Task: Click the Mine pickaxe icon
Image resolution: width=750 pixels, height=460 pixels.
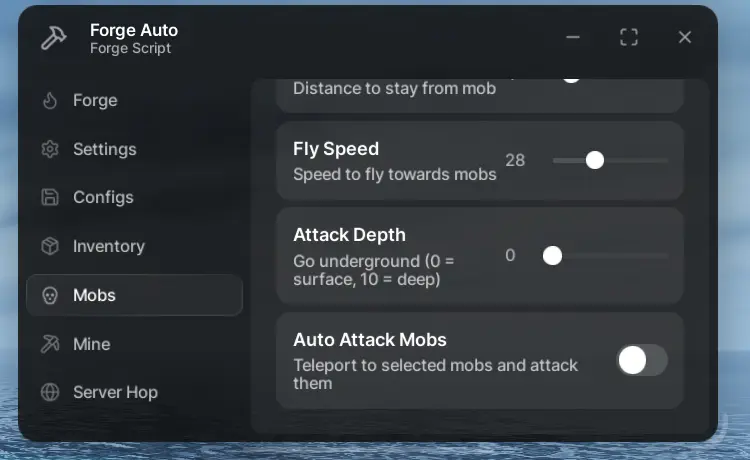Action: [50, 344]
